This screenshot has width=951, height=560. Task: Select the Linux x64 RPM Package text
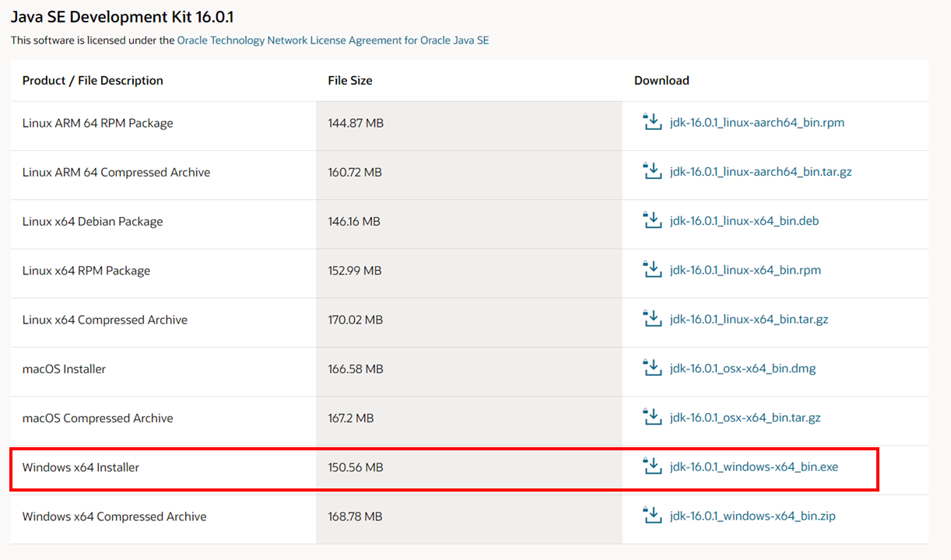tap(86, 271)
